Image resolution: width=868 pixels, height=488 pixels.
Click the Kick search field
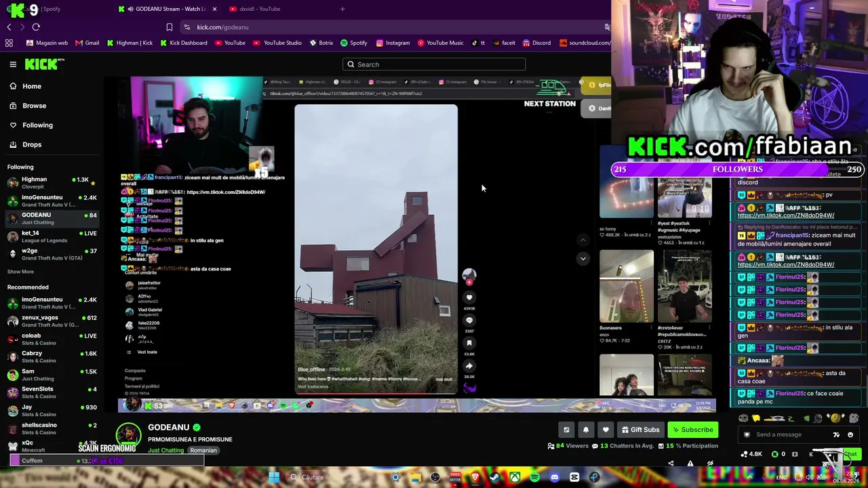(x=434, y=64)
